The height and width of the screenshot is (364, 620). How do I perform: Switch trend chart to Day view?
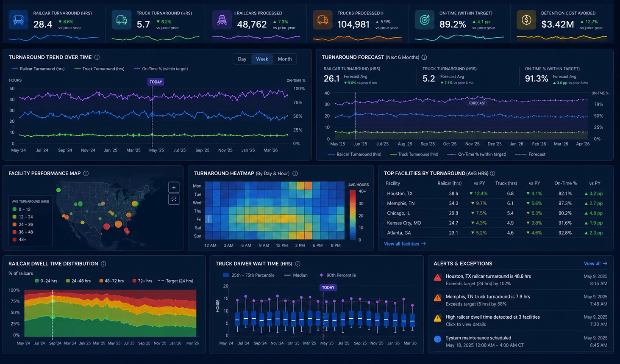(242, 59)
